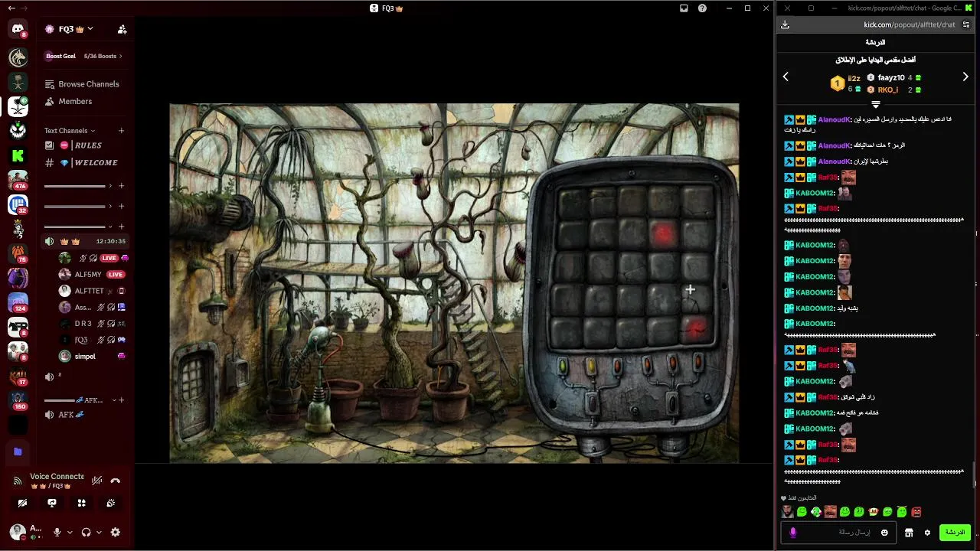Open Discord inbox icon in title bar
980x551 pixels.
[x=684, y=8]
